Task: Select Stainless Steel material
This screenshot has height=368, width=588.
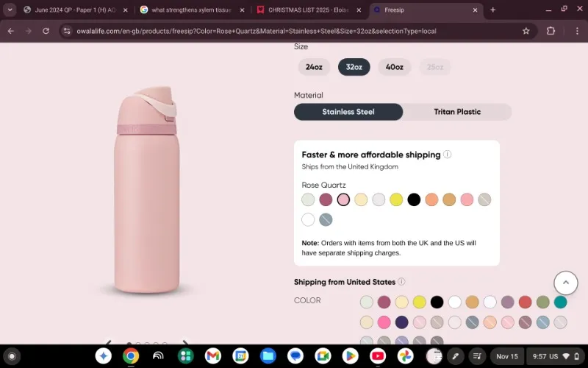Action: (348, 112)
